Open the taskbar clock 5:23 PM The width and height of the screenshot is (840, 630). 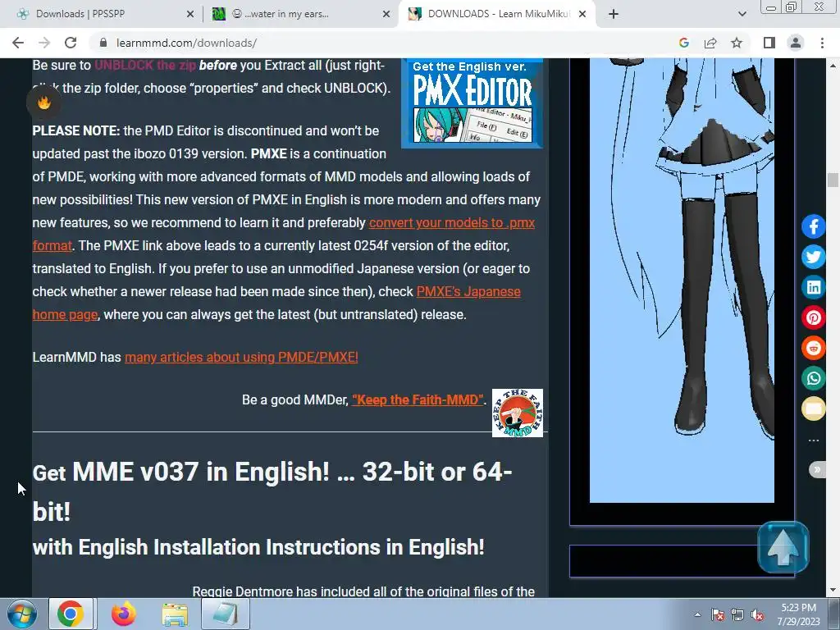coord(798,614)
